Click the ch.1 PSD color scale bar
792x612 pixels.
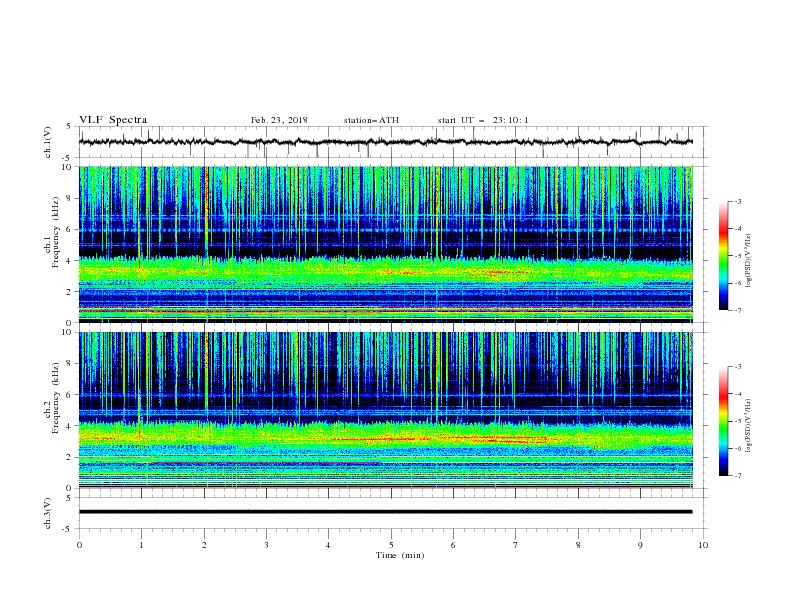tap(724, 256)
